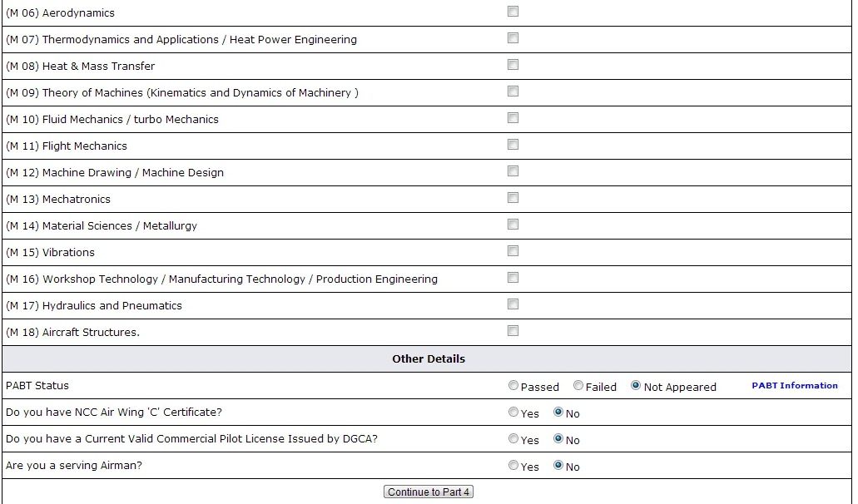
Task: Choose Failed for PABT Status
Action: 578,385
